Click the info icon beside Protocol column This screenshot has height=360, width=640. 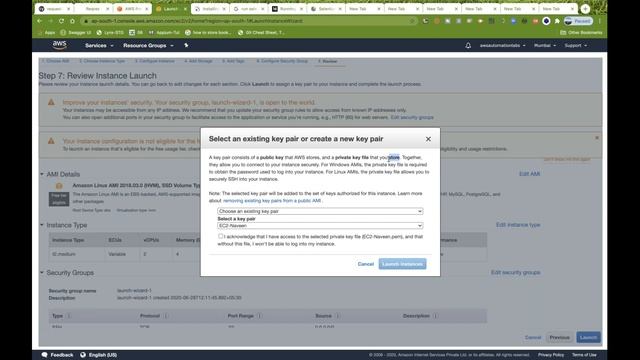[166, 316]
